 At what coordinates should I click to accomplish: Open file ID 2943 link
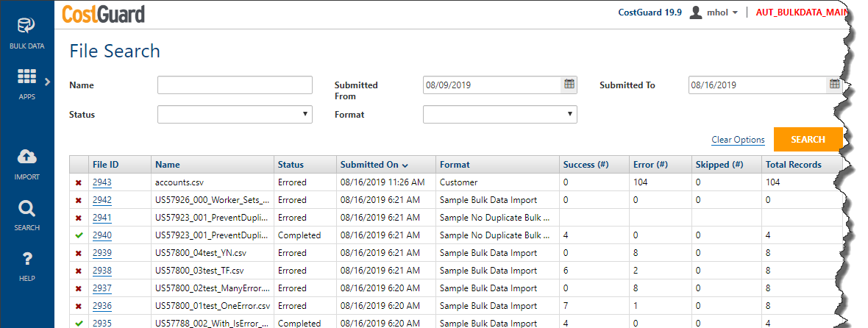pos(102,182)
